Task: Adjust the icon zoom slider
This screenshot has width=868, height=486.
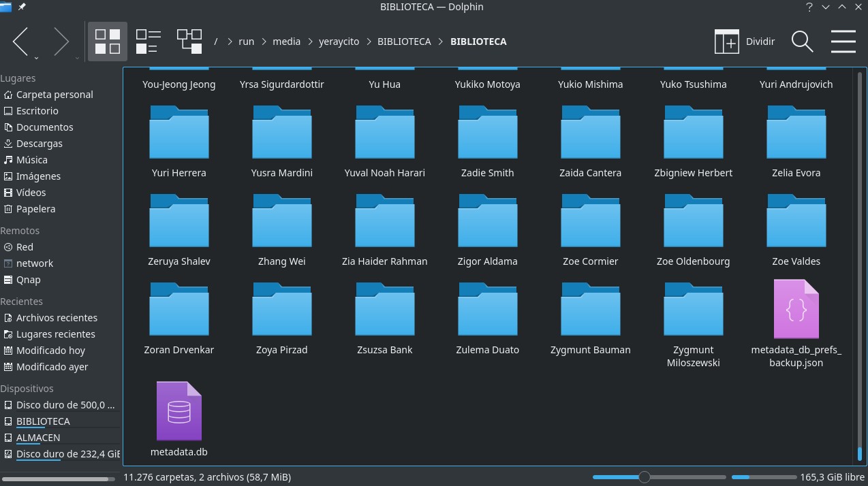Action: click(x=644, y=477)
